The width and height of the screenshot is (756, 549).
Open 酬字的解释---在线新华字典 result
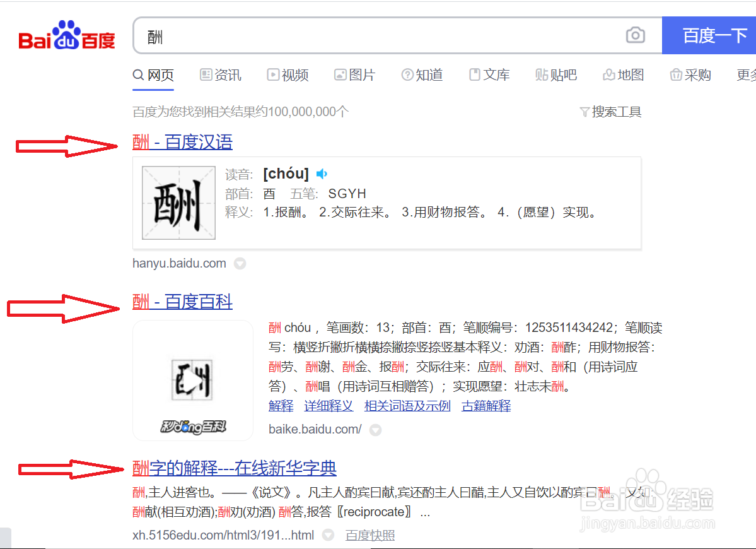235,468
